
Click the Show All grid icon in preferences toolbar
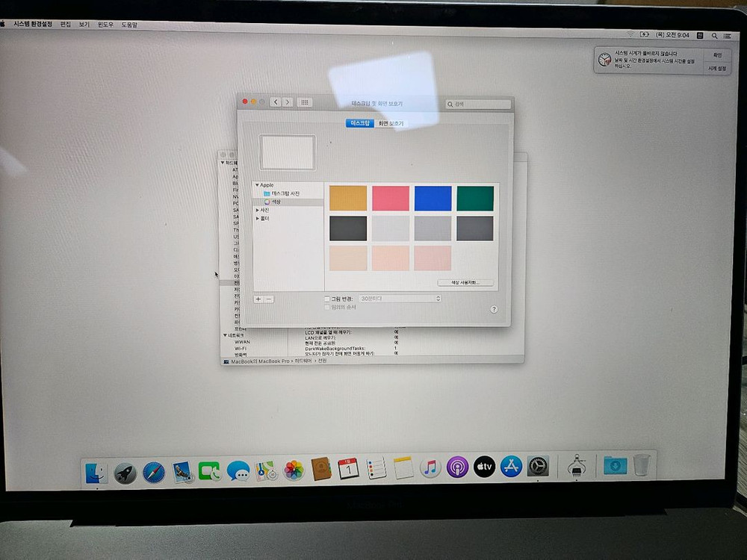[305, 102]
